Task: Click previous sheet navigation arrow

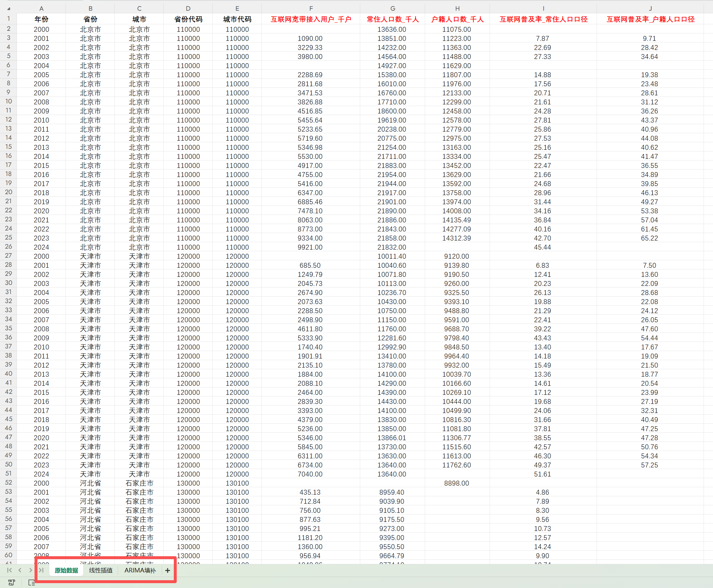Action: (20, 570)
